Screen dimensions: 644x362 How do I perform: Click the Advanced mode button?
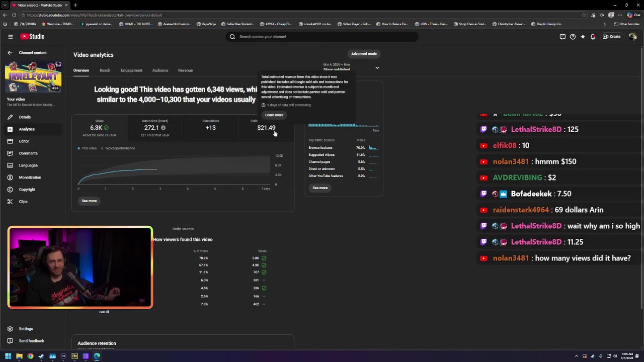364,54
